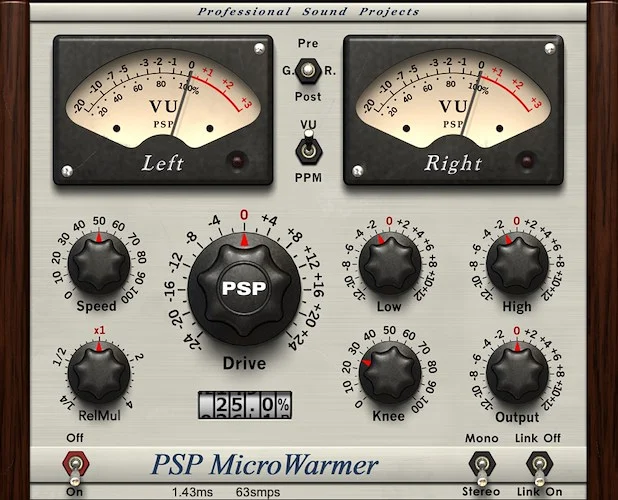The width and height of the screenshot is (618, 500).
Task: Click the Drive label
Action: [244, 363]
